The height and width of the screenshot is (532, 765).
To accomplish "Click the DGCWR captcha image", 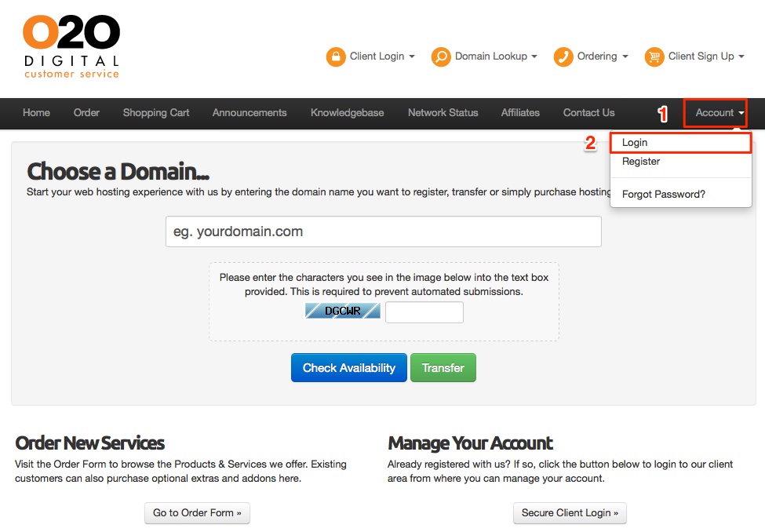I will (343, 312).
